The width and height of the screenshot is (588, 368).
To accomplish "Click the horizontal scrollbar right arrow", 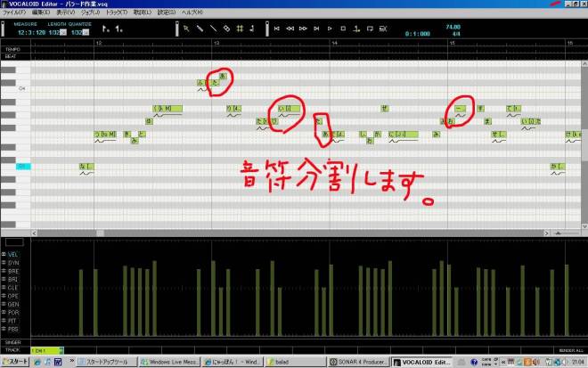I will [546, 233].
